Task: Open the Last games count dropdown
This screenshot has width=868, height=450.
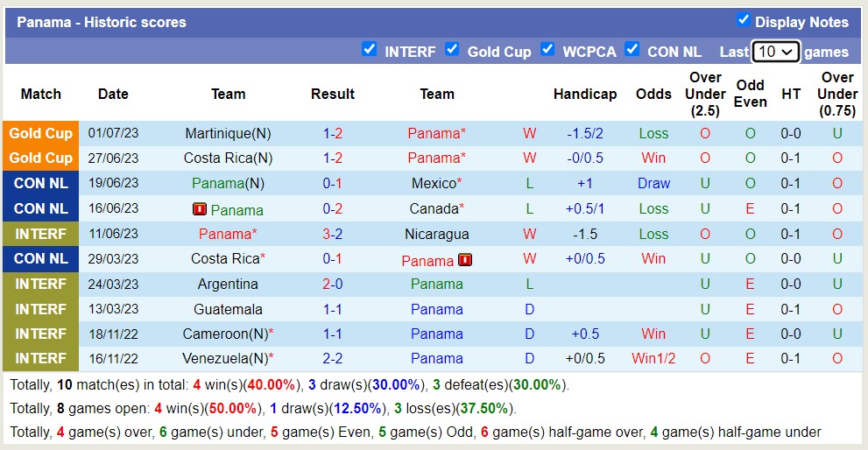Action: coord(775,52)
